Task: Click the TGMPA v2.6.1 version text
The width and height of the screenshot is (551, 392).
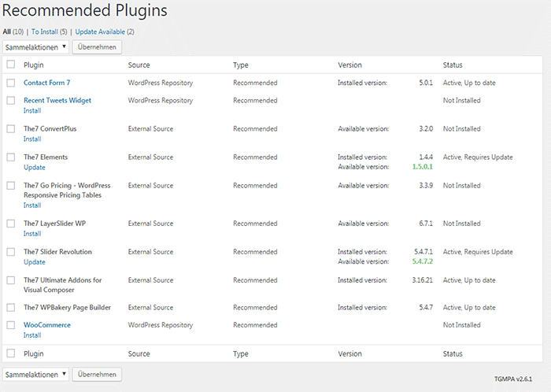Action: [513, 379]
